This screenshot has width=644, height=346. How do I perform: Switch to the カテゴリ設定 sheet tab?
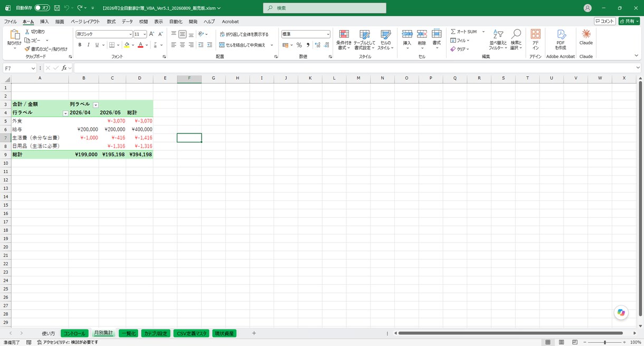156,333
